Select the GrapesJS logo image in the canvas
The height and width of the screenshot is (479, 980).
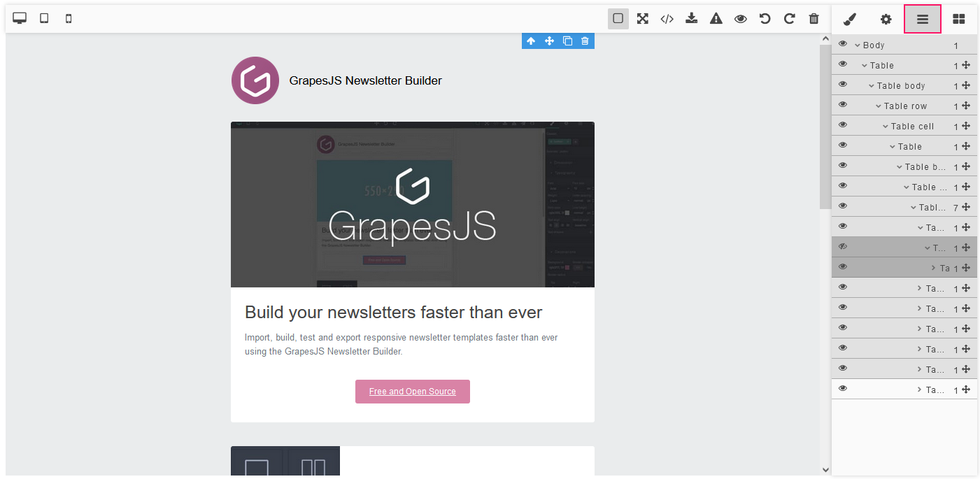point(255,80)
